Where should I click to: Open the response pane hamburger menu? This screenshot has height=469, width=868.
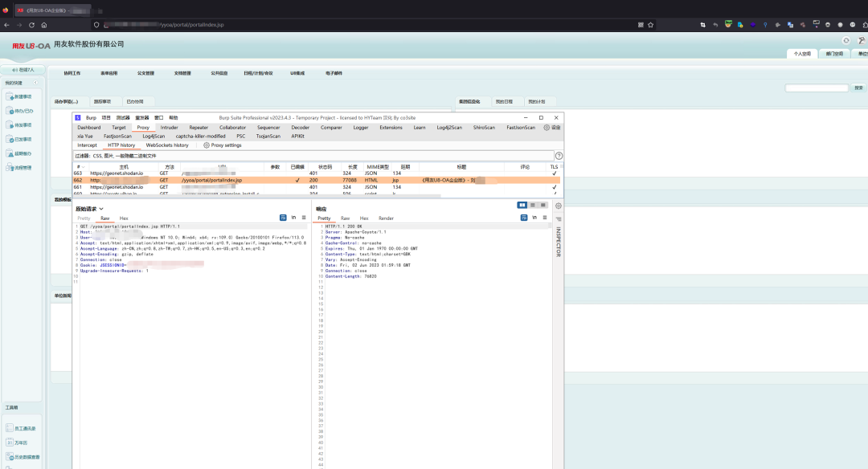(545, 218)
